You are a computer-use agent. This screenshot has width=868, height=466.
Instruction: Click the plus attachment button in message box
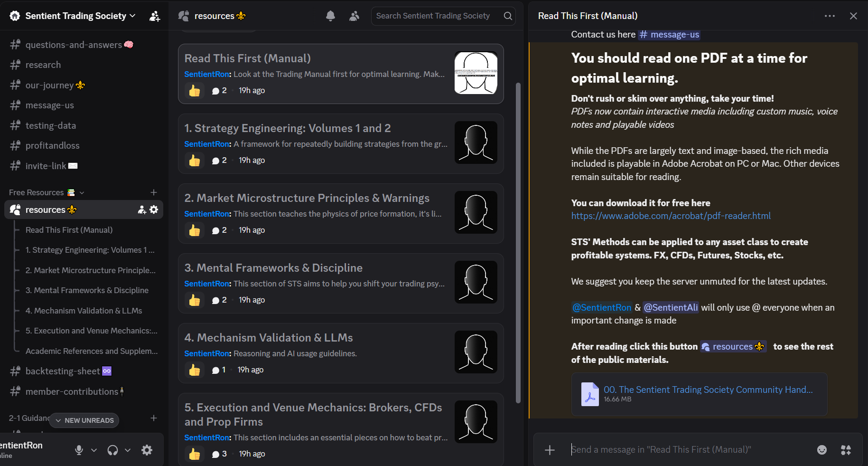tap(550, 450)
